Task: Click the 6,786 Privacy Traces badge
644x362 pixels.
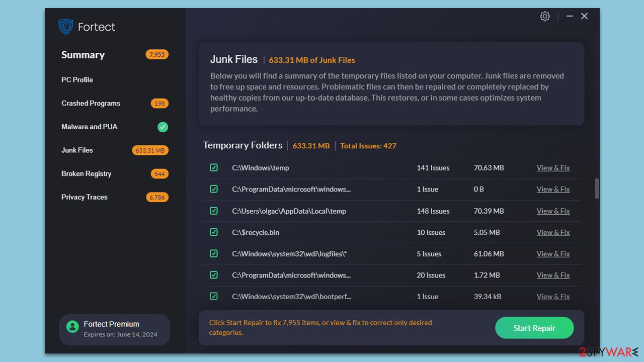Action: click(x=157, y=197)
